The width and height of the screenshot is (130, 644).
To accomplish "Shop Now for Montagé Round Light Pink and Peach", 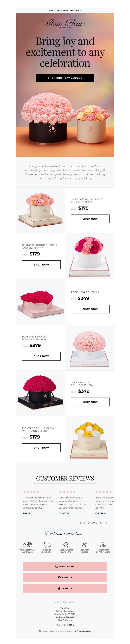I will point(90,219).
